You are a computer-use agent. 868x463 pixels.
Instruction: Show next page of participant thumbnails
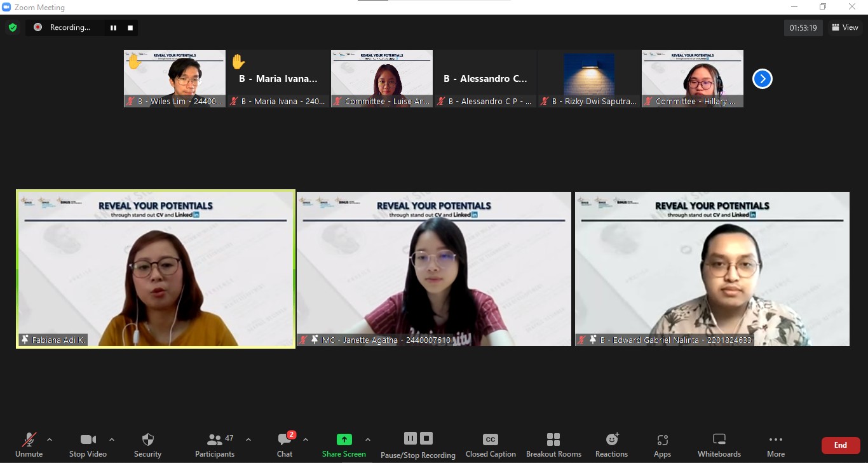pyautogui.click(x=762, y=79)
